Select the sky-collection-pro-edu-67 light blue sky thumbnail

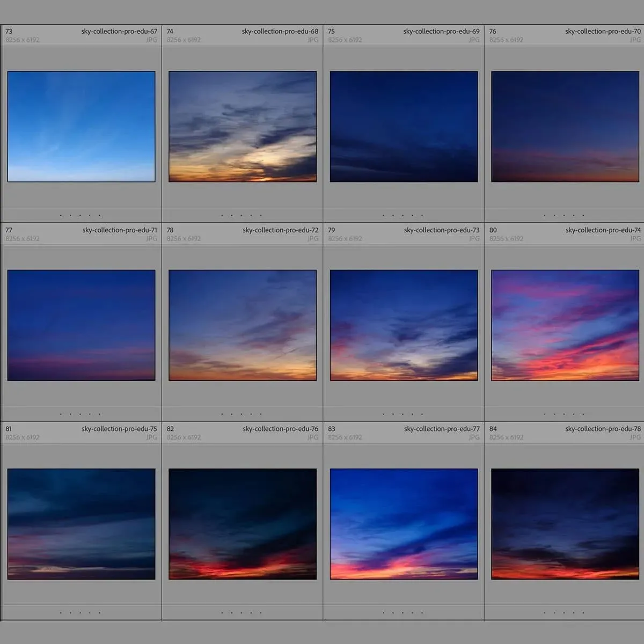pos(81,127)
